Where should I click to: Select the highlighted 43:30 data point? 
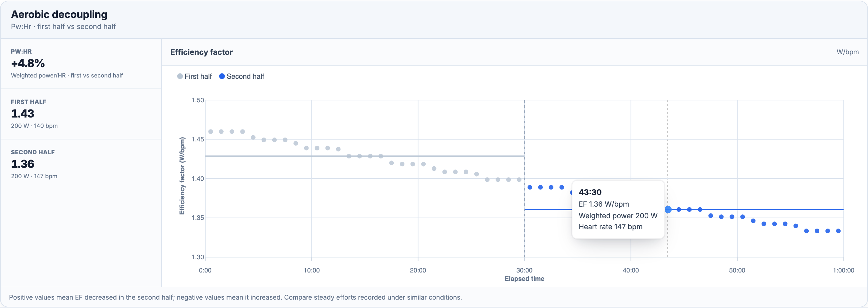[668, 210]
